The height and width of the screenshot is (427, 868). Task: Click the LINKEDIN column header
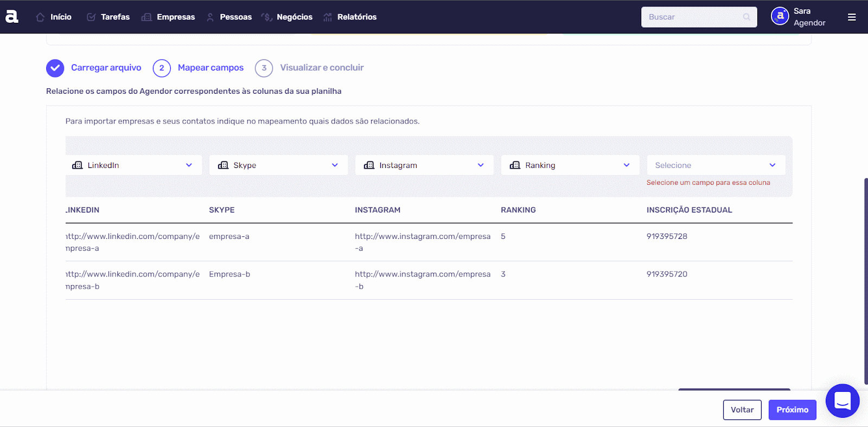82,210
